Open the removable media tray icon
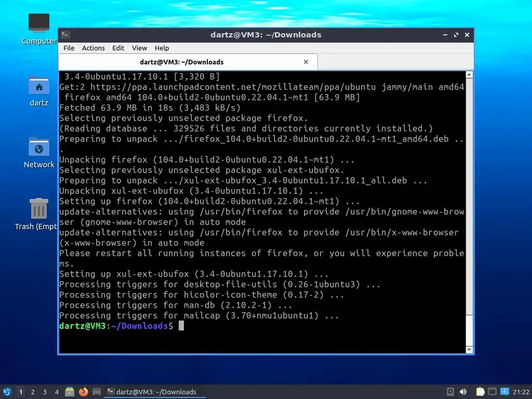This screenshot has height=399, width=532. [x=450, y=392]
